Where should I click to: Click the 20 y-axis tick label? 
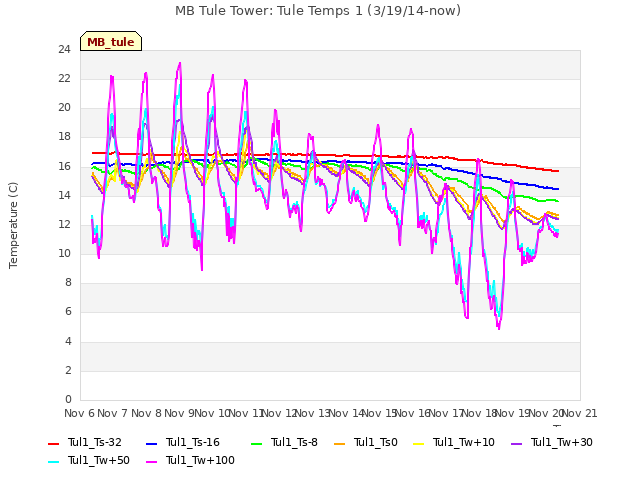point(64,108)
